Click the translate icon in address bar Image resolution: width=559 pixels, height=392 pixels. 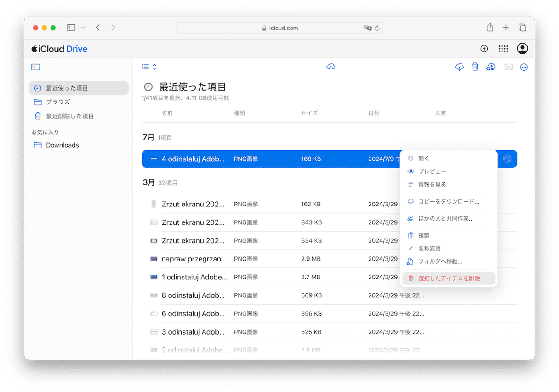coord(367,28)
